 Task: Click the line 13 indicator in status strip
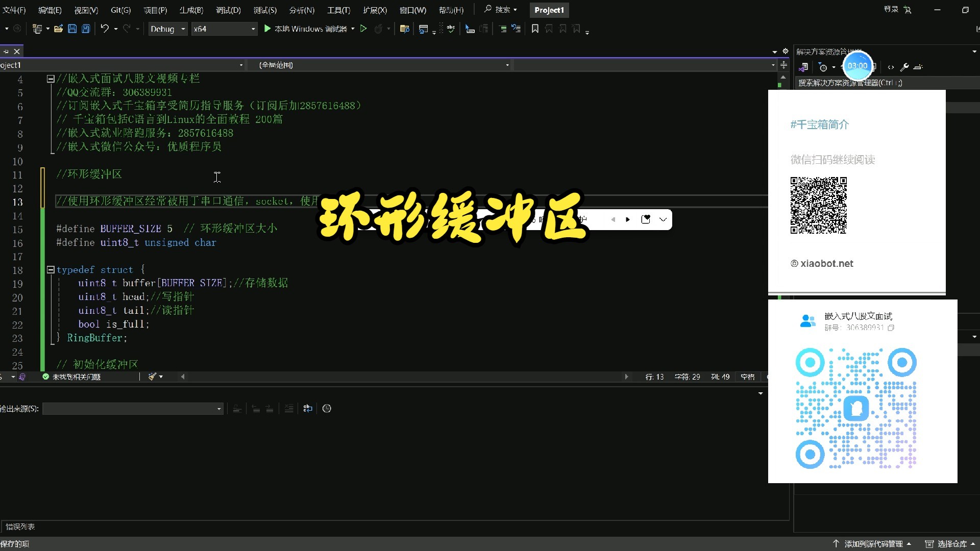[654, 377]
